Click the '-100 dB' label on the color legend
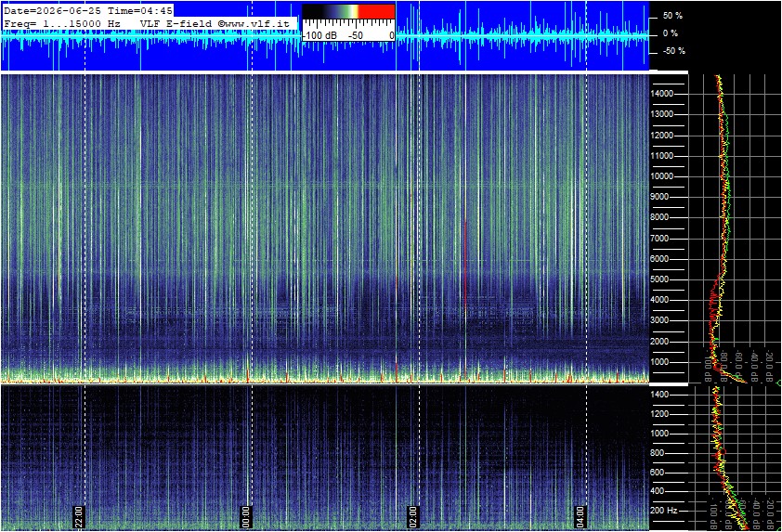The image size is (782, 532). click(x=320, y=36)
